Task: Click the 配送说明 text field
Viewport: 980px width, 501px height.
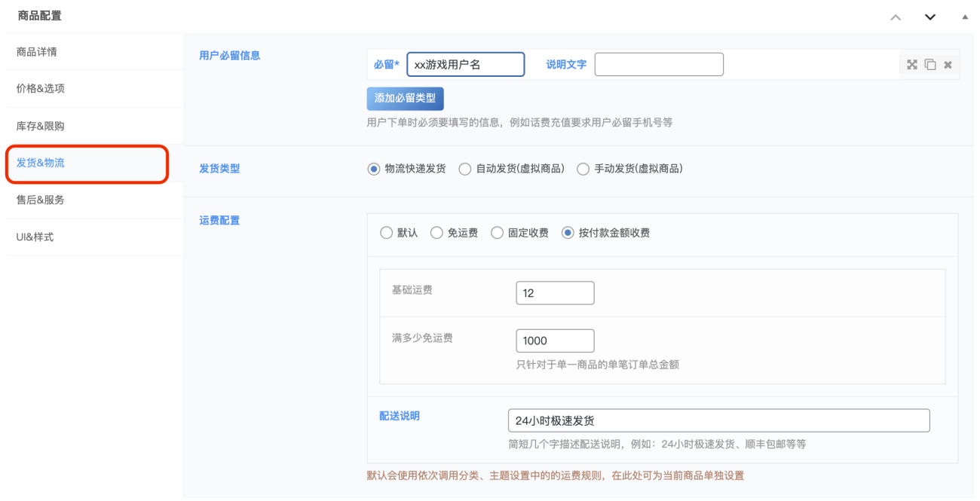Action: (718, 420)
